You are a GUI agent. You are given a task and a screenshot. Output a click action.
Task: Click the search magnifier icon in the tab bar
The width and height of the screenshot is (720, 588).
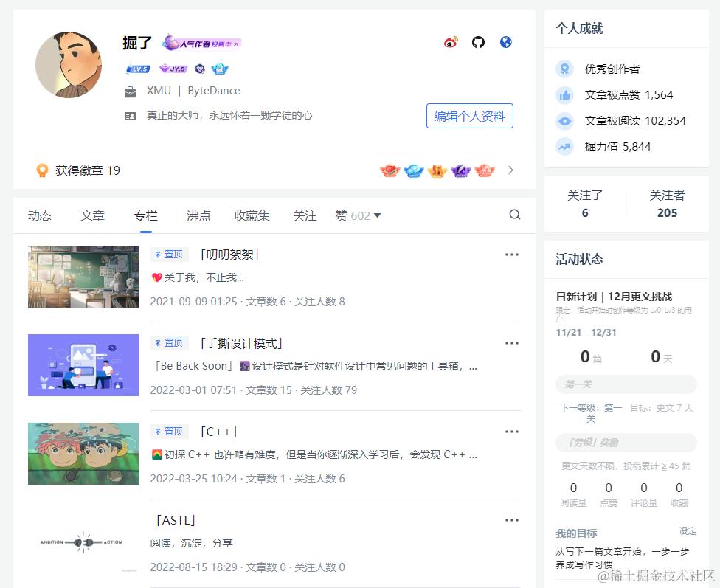[515, 215]
